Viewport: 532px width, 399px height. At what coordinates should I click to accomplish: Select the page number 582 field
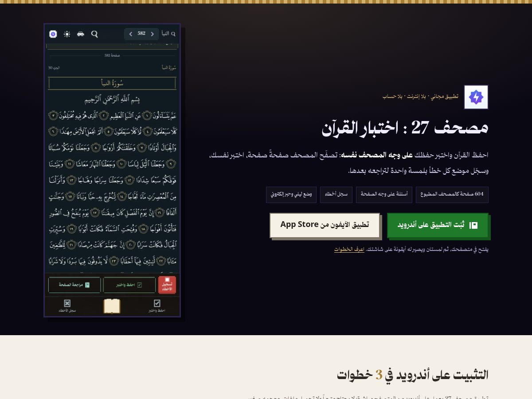(141, 34)
